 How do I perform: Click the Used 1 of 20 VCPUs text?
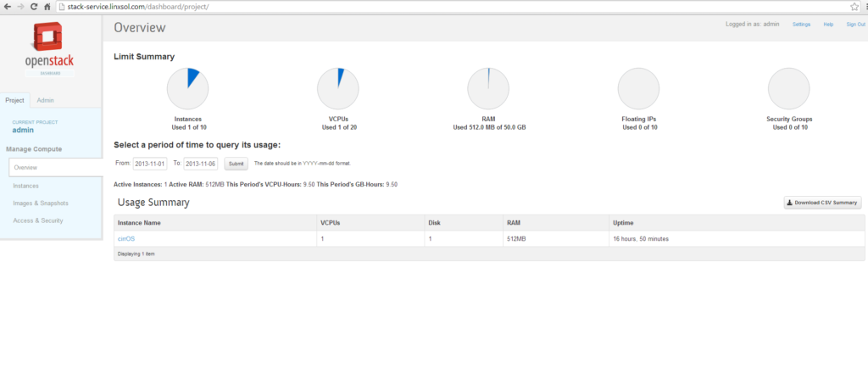(338, 127)
